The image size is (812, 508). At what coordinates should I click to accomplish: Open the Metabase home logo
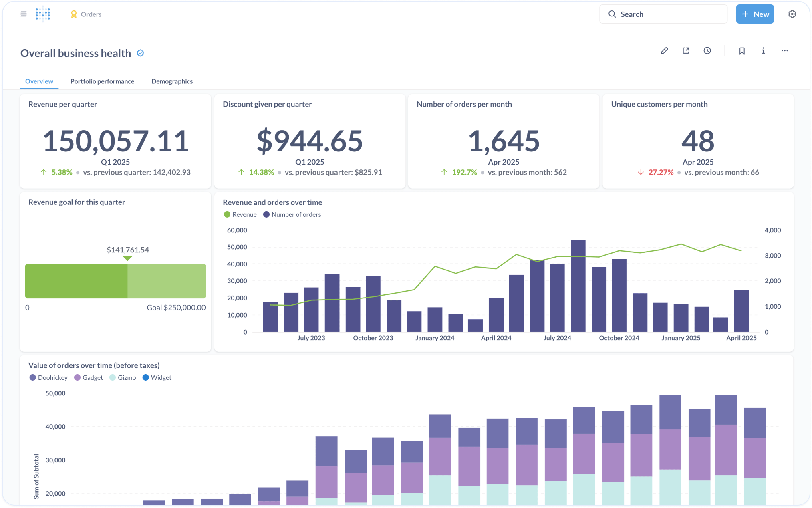pyautogui.click(x=43, y=14)
